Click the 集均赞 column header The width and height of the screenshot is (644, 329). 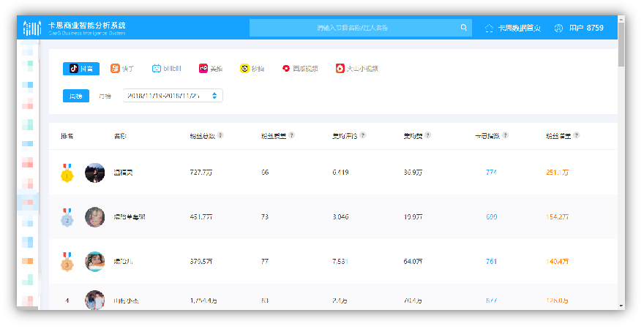coord(413,136)
